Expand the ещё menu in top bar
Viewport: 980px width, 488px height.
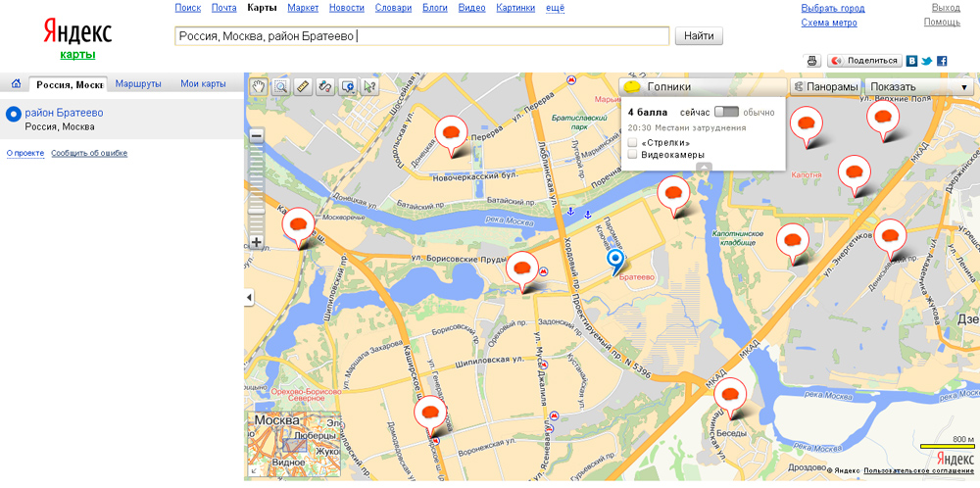click(x=555, y=8)
